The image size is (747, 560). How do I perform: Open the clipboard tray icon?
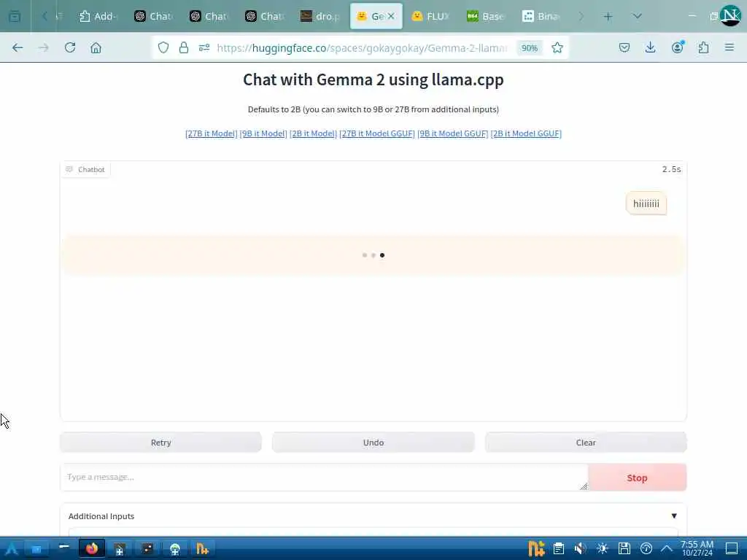pyautogui.click(x=558, y=548)
